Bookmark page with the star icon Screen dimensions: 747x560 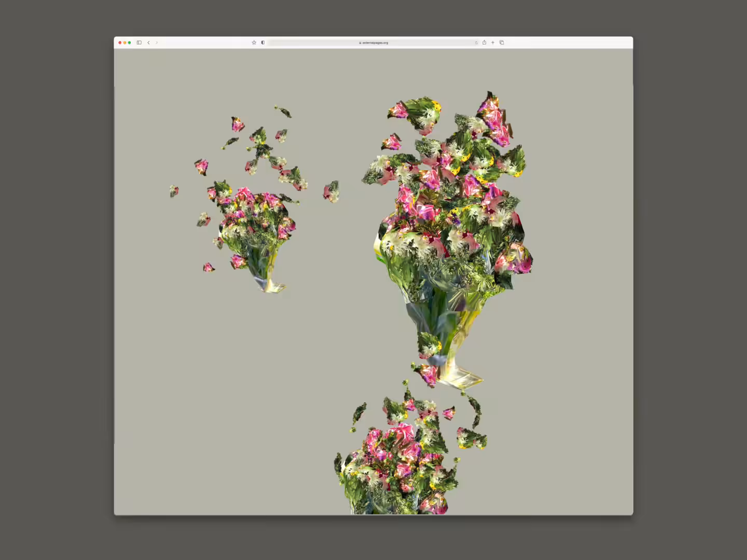click(x=254, y=43)
